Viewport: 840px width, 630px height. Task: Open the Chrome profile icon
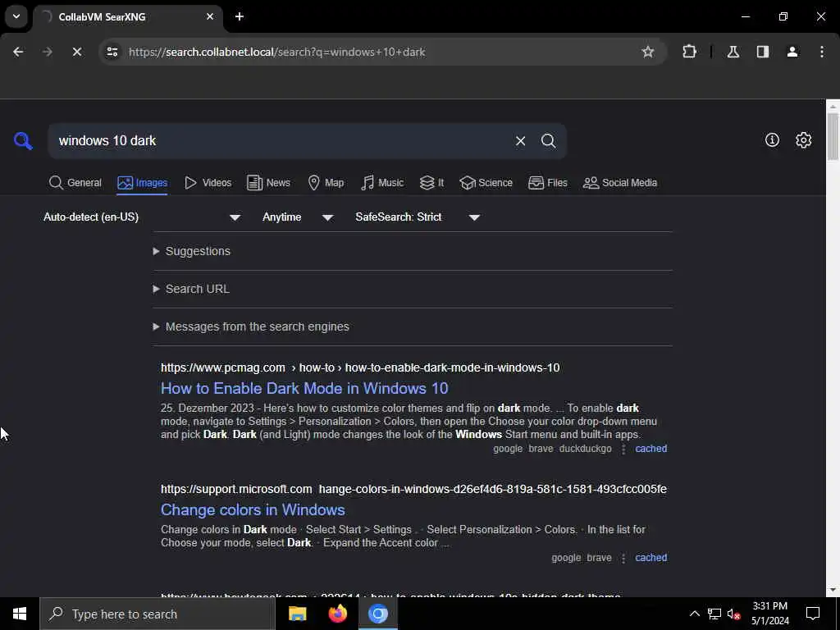792,52
